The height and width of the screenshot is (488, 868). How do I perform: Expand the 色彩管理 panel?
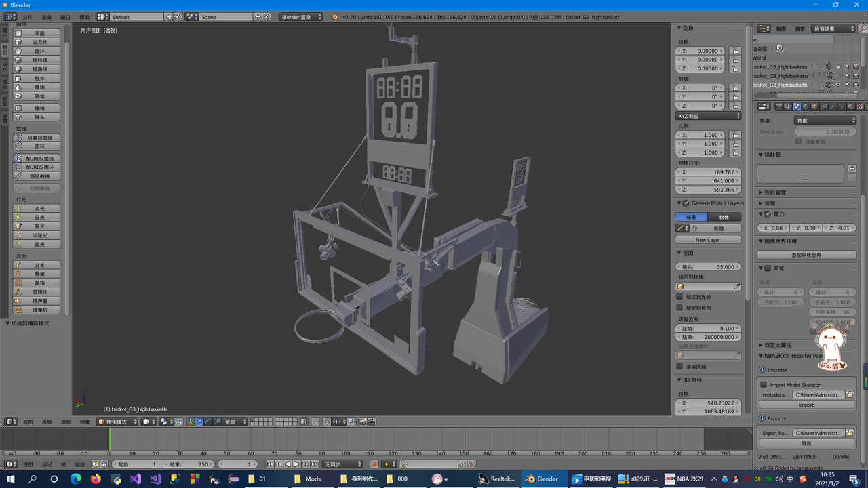[x=774, y=192]
